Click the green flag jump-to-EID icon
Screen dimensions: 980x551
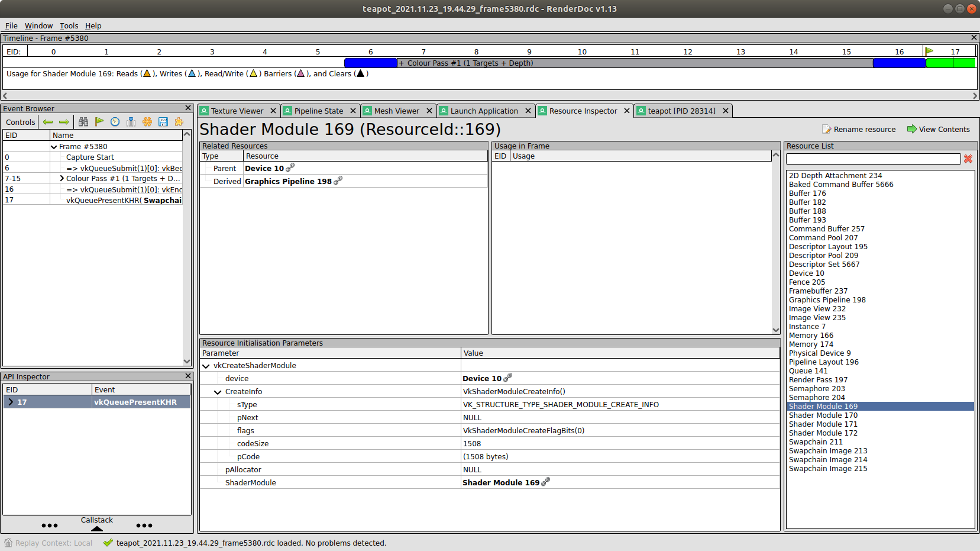[99, 122]
